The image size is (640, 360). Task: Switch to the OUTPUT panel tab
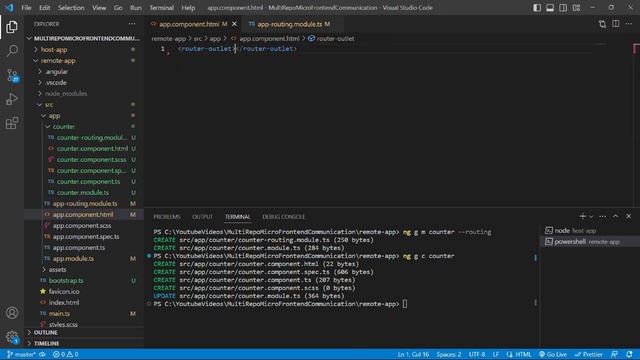(x=202, y=217)
